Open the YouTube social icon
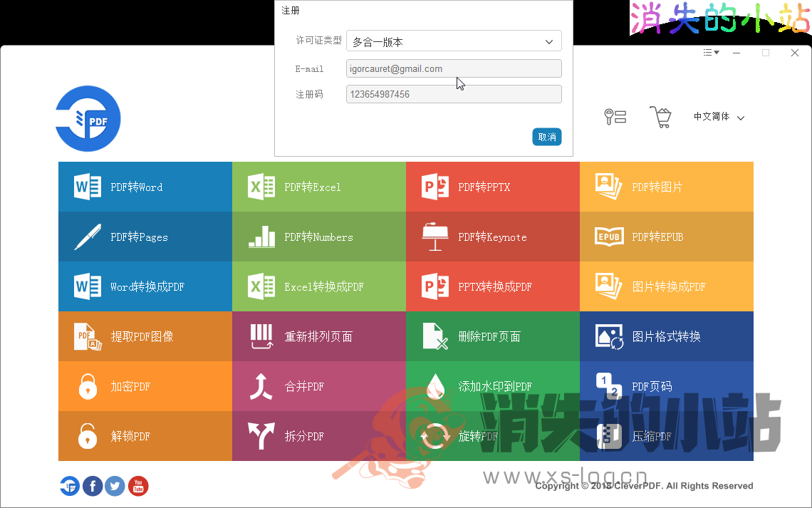Viewport: 812px width, 508px height. click(138, 486)
